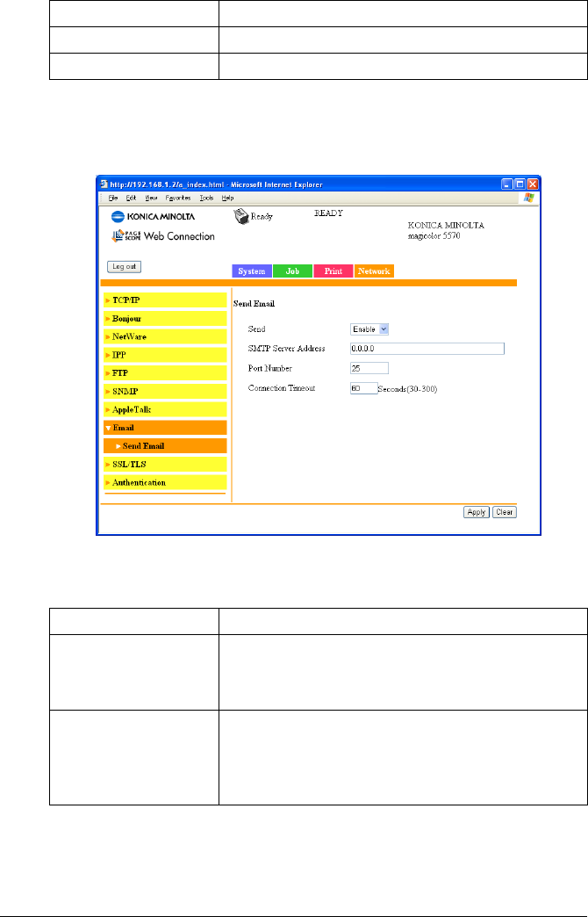Screen dimensions: 588x917
Task: Click the Konica Minolta logo
Action: 153,216
